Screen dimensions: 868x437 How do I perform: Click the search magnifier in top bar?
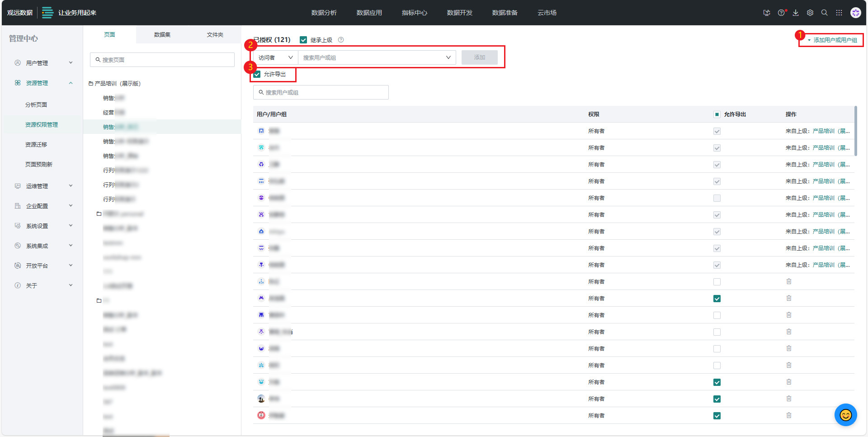(825, 13)
